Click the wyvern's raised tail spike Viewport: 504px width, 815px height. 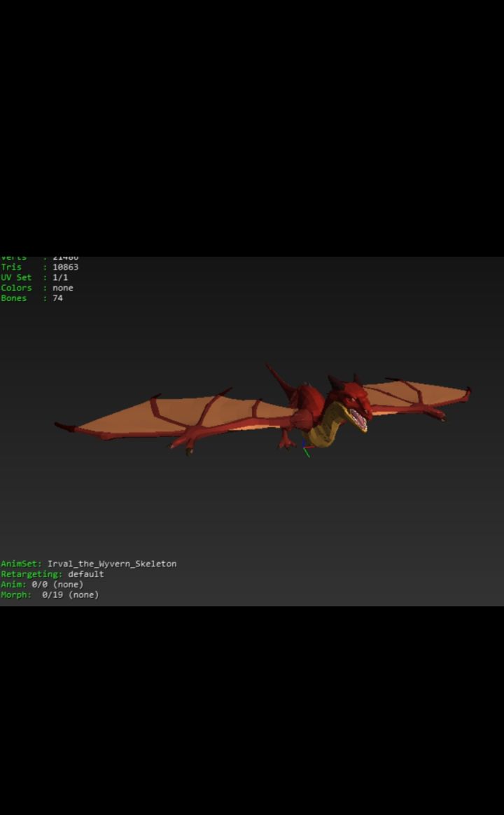[279, 379]
